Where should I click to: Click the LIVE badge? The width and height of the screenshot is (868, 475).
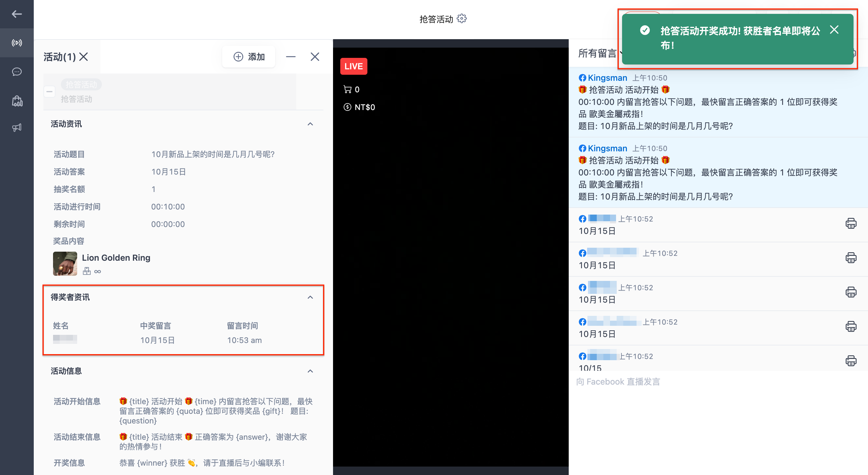click(x=354, y=66)
